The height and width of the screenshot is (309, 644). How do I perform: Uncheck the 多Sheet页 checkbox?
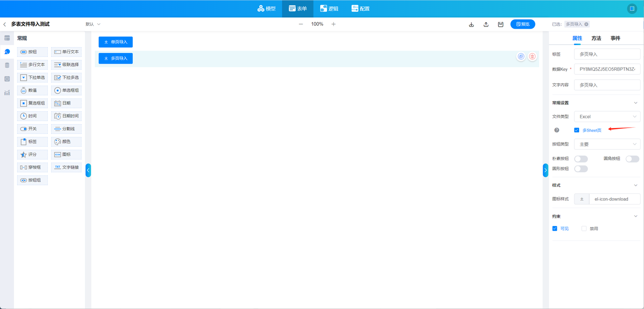(x=577, y=130)
